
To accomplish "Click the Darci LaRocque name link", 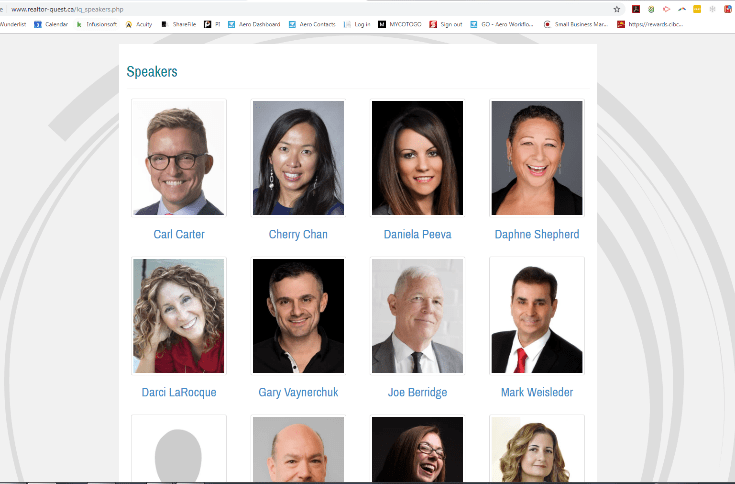I will click(179, 392).
